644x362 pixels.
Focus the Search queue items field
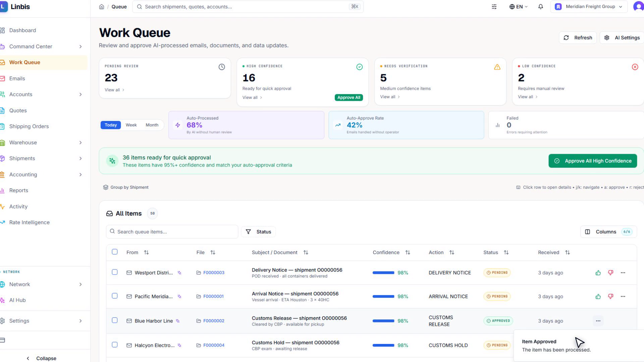point(172,232)
